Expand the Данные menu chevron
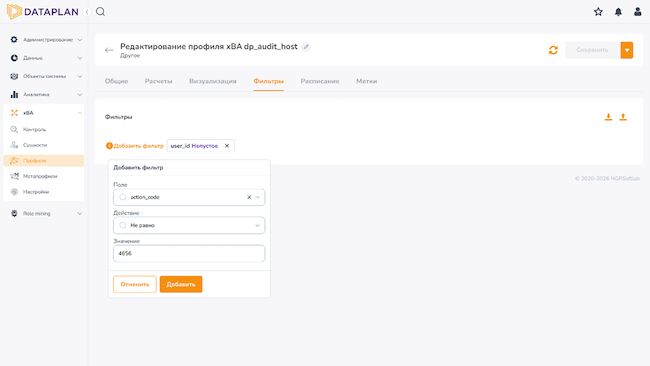 (x=80, y=58)
